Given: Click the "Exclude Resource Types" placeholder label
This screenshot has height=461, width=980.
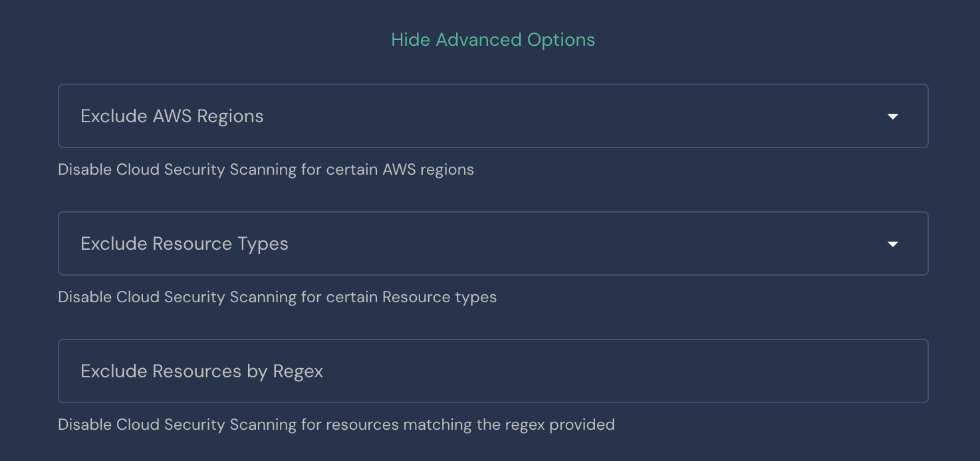Looking at the screenshot, I should click(x=184, y=244).
